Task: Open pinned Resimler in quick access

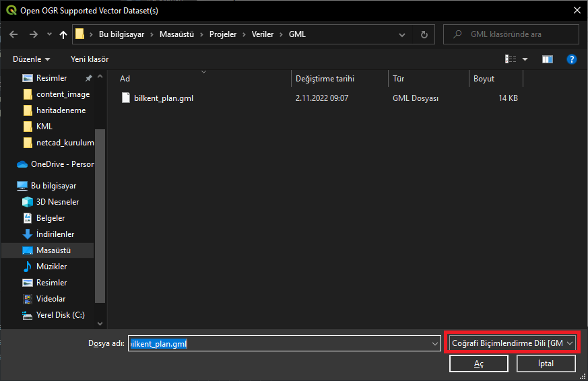Action: pyautogui.click(x=51, y=78)
